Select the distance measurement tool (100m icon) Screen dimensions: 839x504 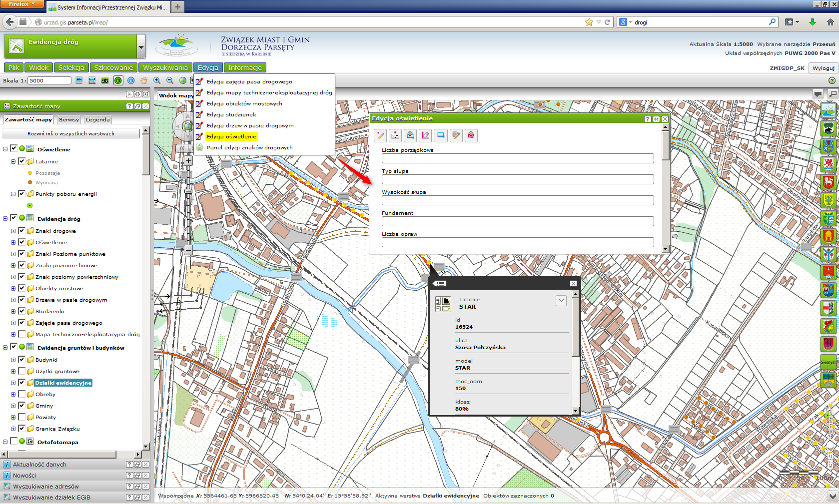pyautogui.click(x=79, y=80)
